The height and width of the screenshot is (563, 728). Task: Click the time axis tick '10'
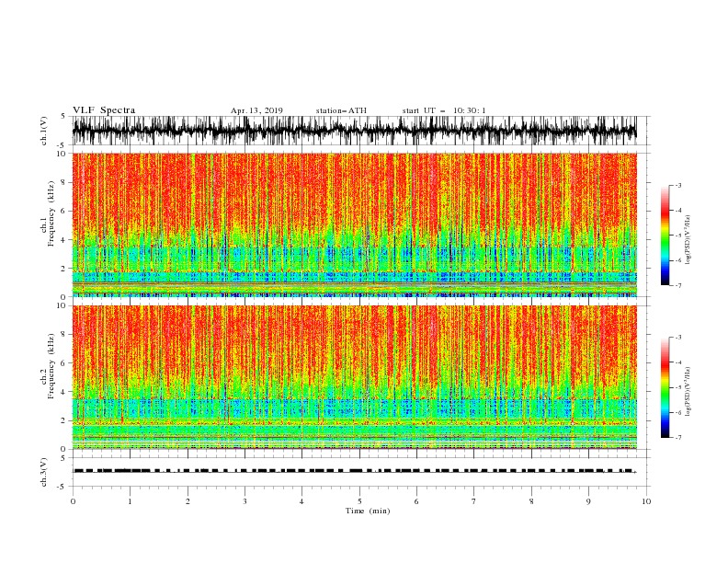click(x=646, y=501)
